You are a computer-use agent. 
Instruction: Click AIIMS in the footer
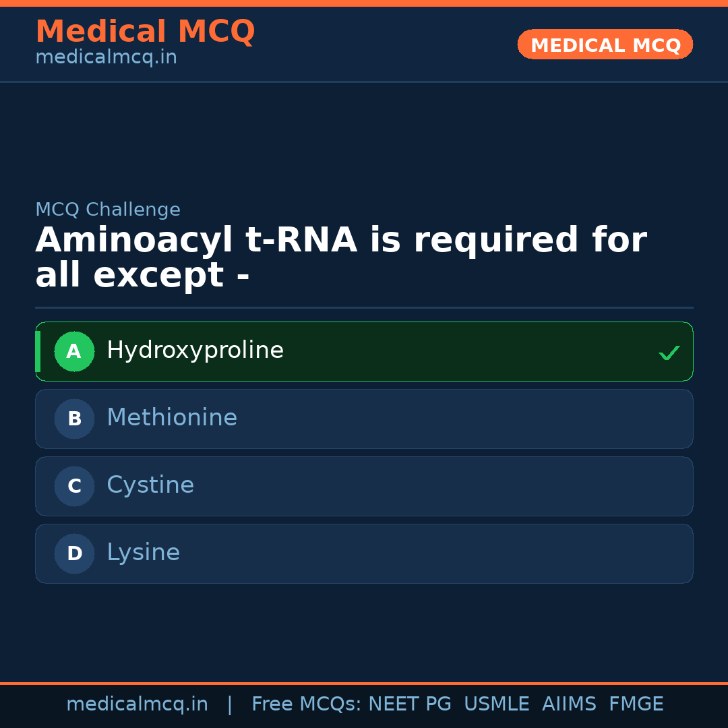pyautogui.click(x=569, y=704)
